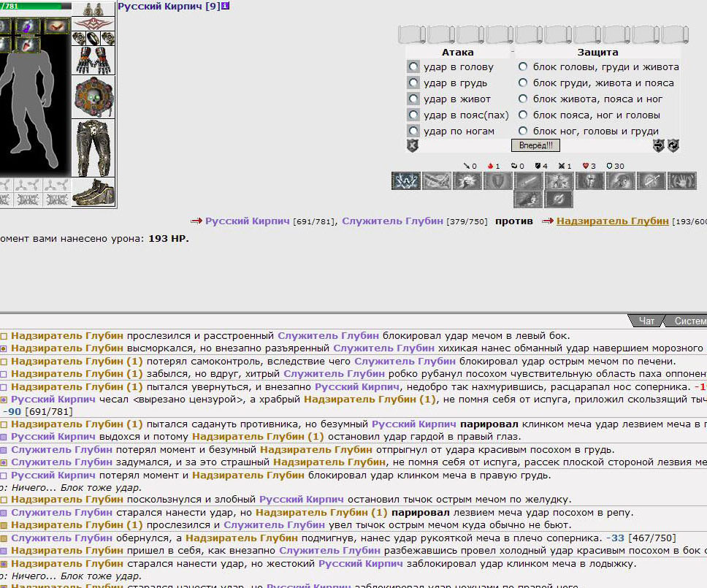Click the shield X icon beside Вперёд
Screen dimensions: 707x588
(413, 145)
